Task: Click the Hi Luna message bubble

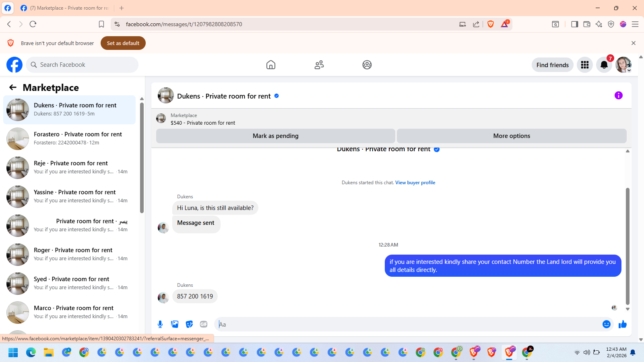Action: (215, 208)
